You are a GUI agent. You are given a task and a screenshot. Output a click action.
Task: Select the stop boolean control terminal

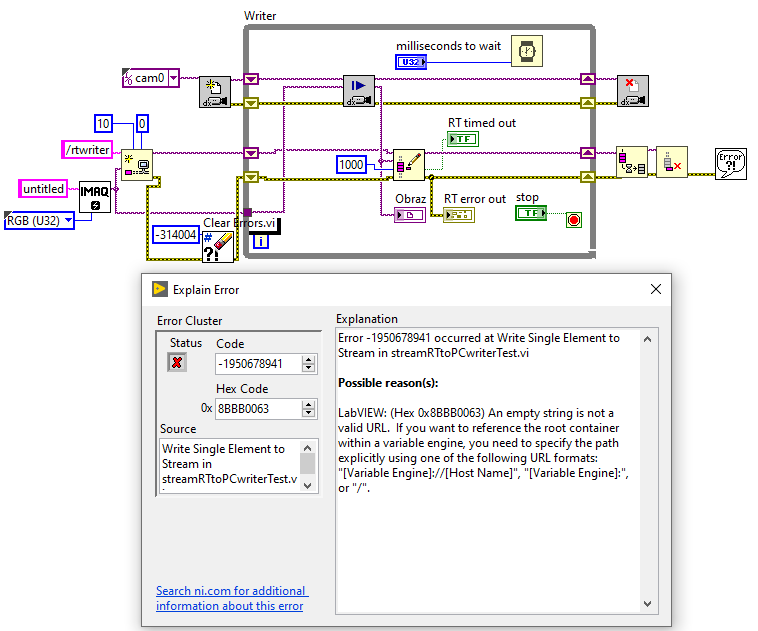[531, 213]
